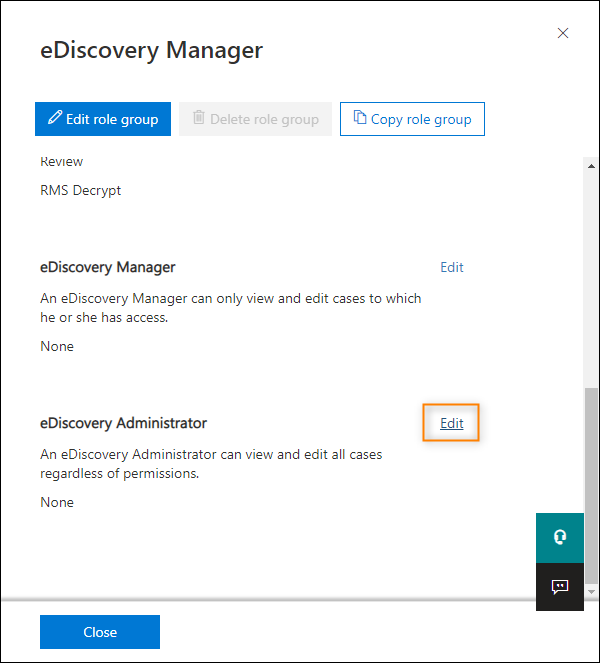Select the RMS Decrypt role text

(x=80, y=191)
